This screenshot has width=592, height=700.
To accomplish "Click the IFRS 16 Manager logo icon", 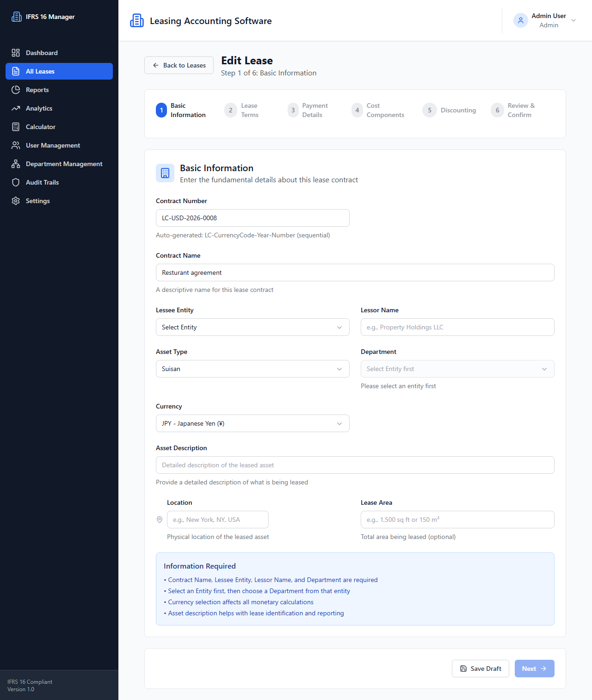I will [x=17, y=17].
